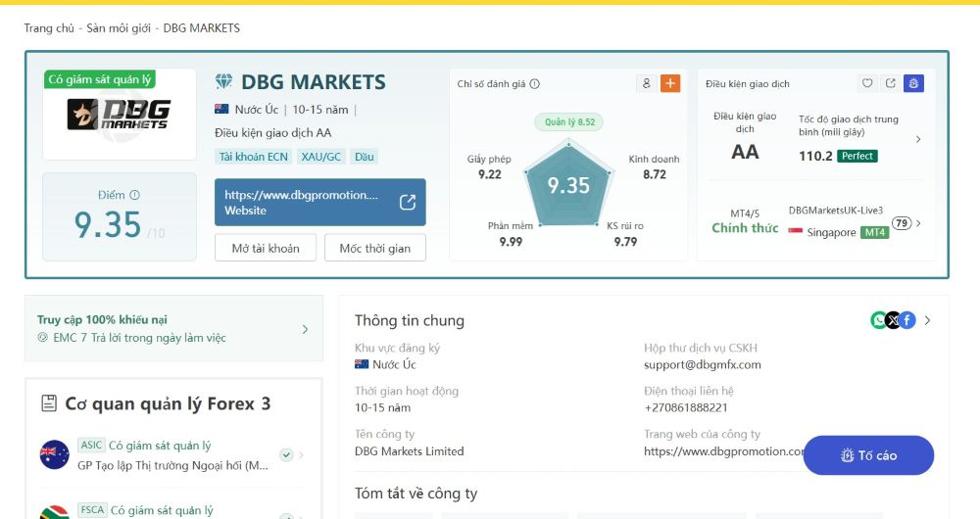The width and height of the screenshot is (980, 519).
Task: Click the WhatsApp social icon
Action: (x=879, y=320)
